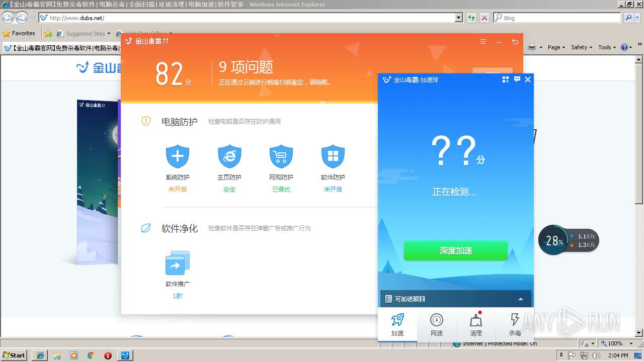Screen dimensions: 644x362
Task: Open the Safety menu dropdown
Action: [582, 47]
